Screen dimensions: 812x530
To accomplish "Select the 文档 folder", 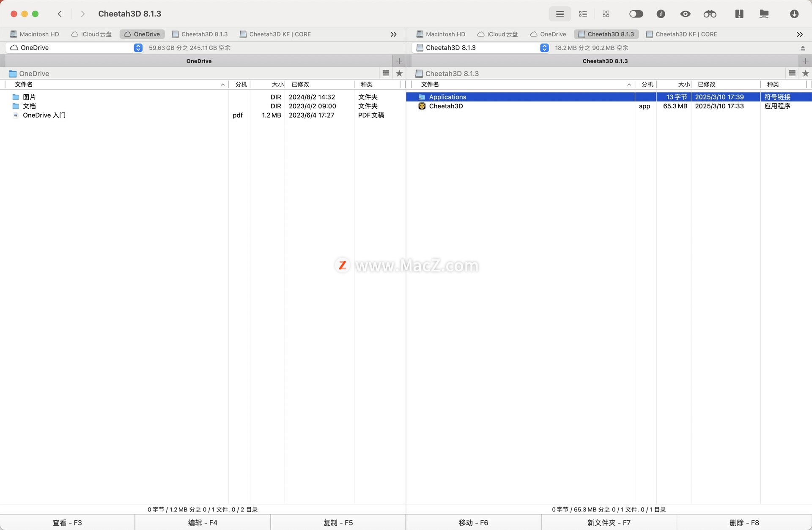I will click(203, 106).
